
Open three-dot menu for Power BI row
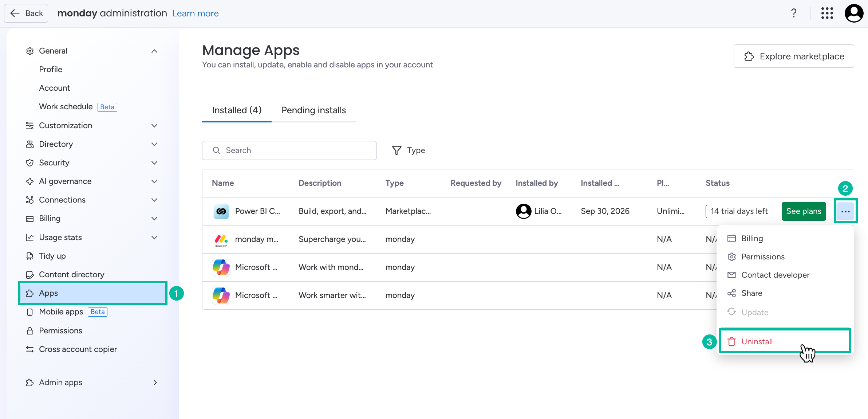[845, 211]
